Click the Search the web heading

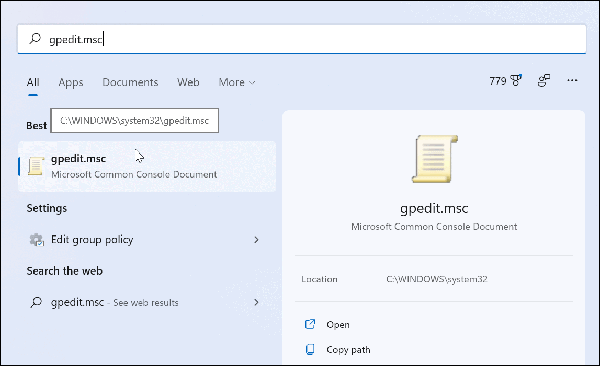[x=65, y=271]
